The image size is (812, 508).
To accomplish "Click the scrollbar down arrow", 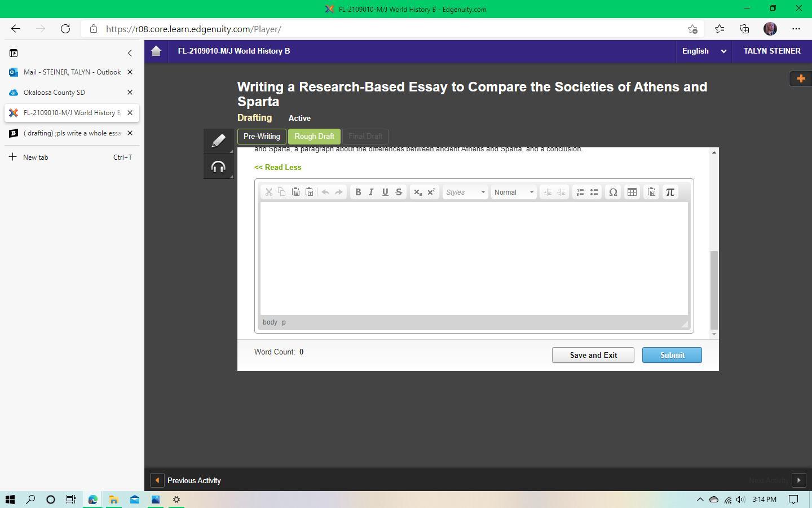I will tap(714, 334).
